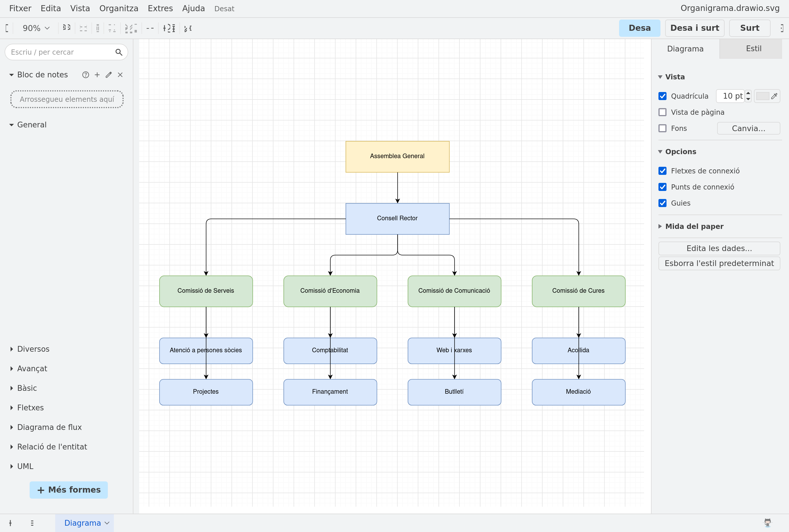
Task: Toggle the Guies checkbox
Action: (662, 203)
